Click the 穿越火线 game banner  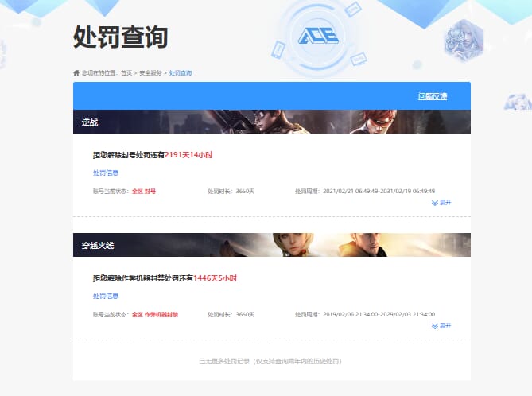[x=272, y=245]
